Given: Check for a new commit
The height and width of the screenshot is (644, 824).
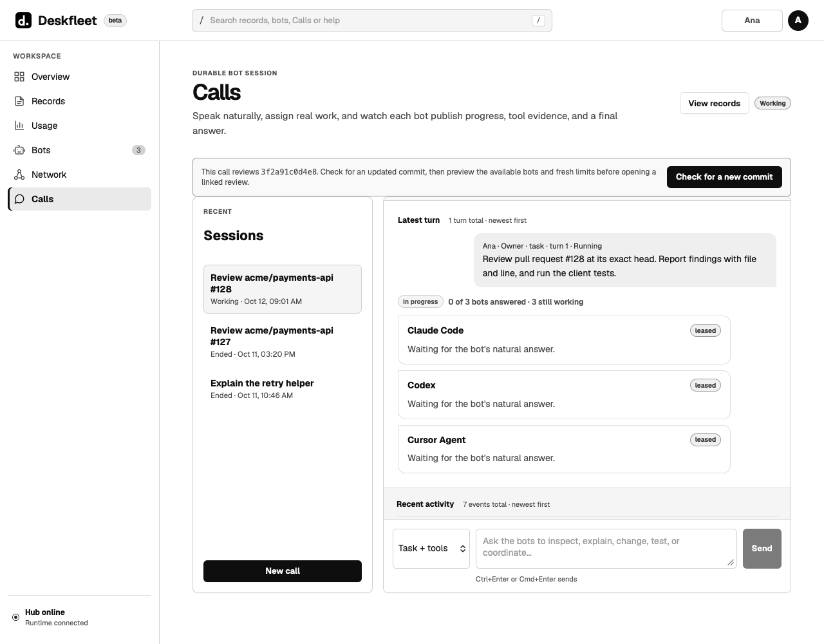Looking at the screenshot, I should click(724, 177).
